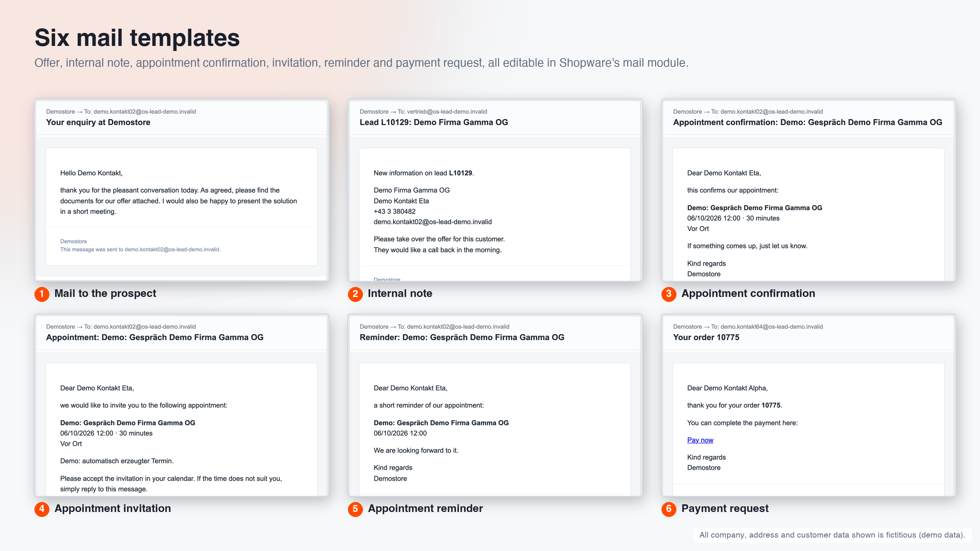980x551 pixels.
Task: Click 'Demo: automatisch erzeugter Termin.' line
Action: click(117, 461)
